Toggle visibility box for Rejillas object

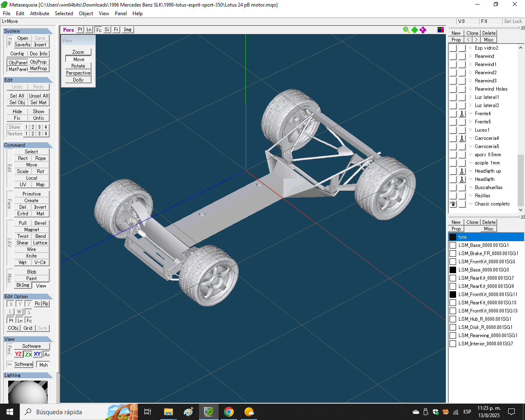(453, 196)
